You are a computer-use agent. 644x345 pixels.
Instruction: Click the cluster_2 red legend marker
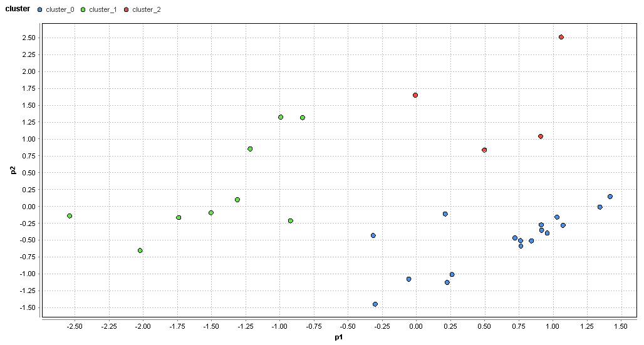point(126,9)
